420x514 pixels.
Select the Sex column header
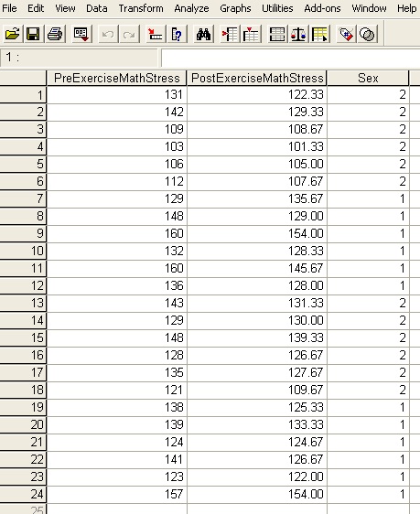coord(368,78)
